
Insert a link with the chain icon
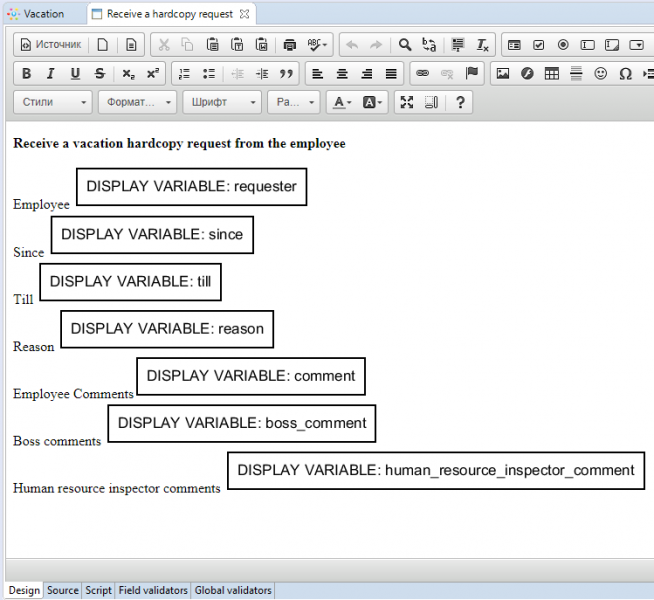click(x=422, y=74)
